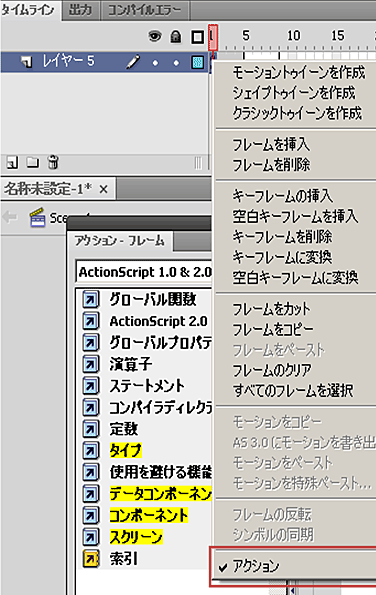376x595 pixels.
Task: Expand the ステートメント category
Action: [x=147, y=386]
